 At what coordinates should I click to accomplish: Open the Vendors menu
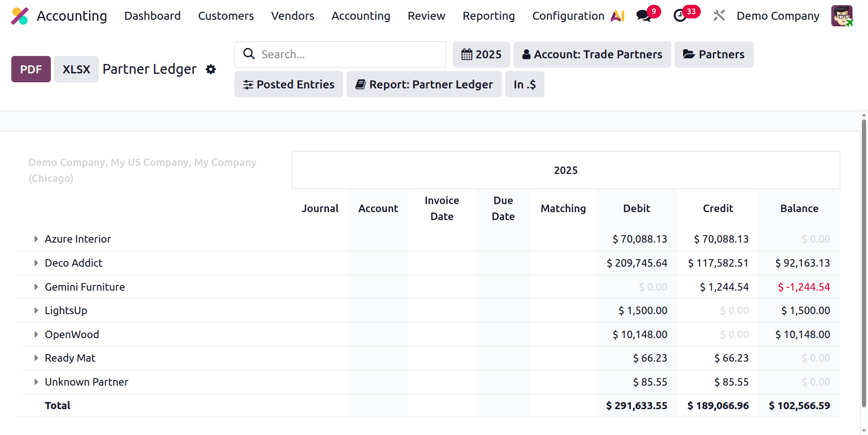(x=293, y=16)
